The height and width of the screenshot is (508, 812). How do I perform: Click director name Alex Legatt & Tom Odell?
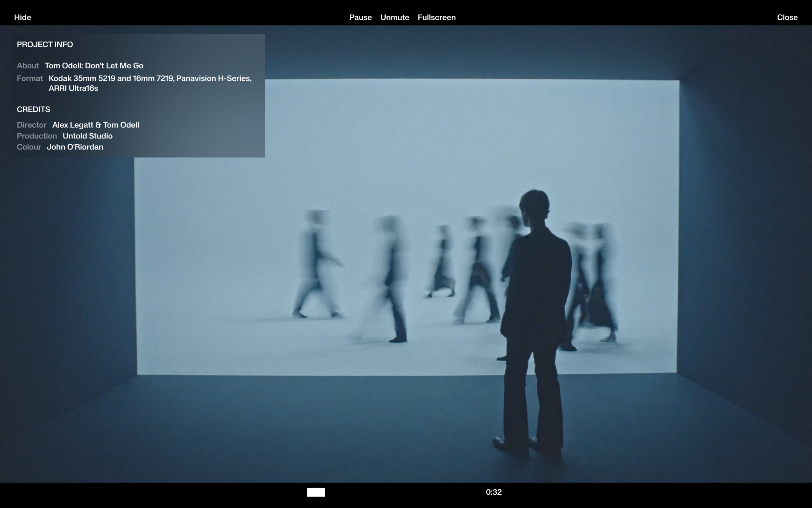[x=95, y=125]
